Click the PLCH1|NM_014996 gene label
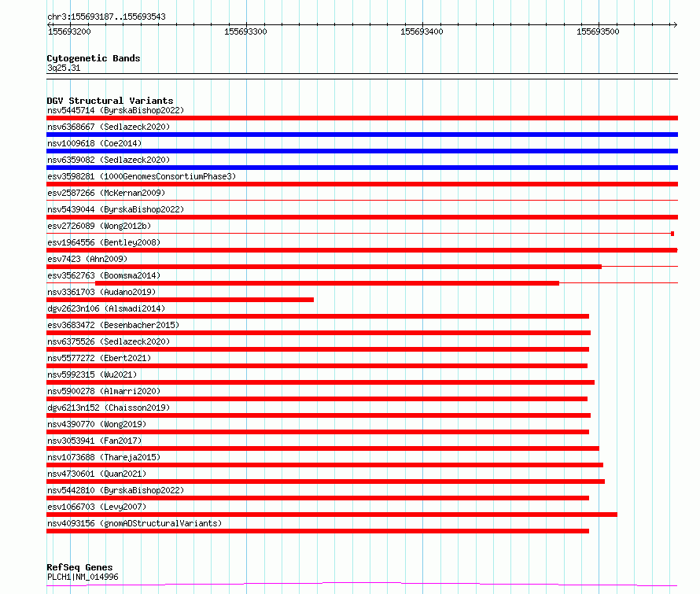 [x=83, y=577]
